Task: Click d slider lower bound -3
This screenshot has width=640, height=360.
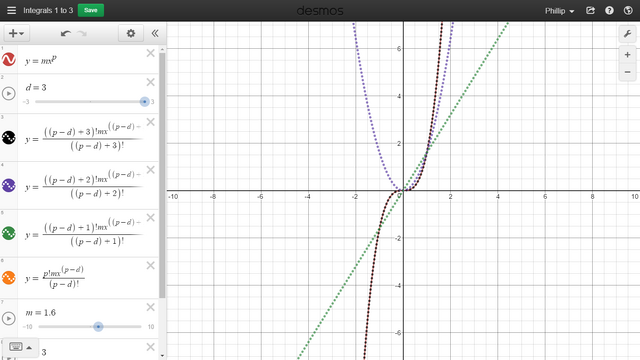Action: (26, 102)
